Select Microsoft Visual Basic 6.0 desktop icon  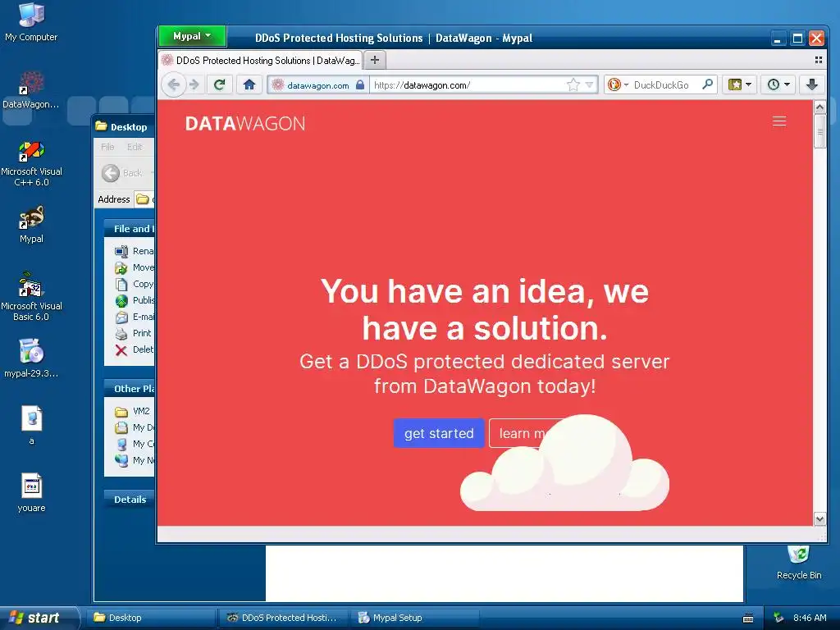[31, 296]
